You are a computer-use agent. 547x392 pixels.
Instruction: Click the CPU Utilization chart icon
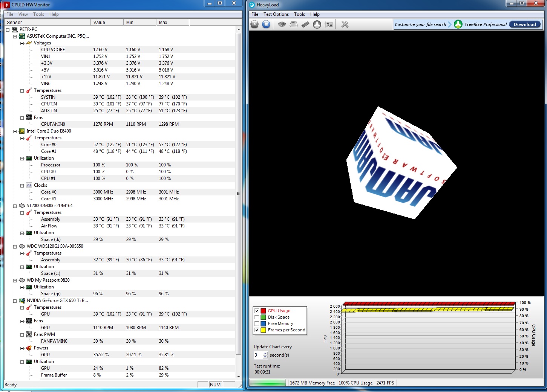29,158
